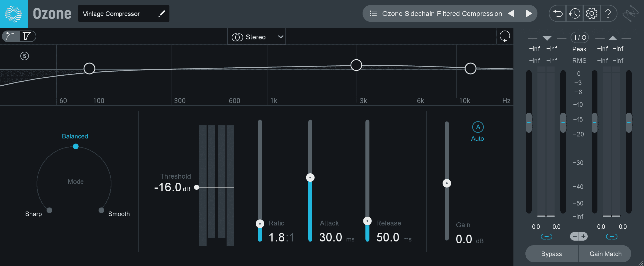The width and height of the screenshot is (644, 266).
Task: Go to the next preset arrow
Action: pos(529,13)
